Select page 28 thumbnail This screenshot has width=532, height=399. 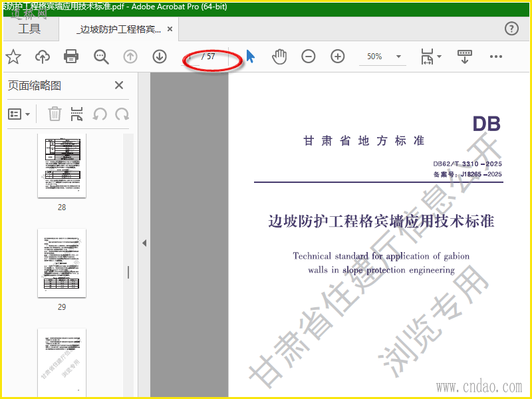click(x=62, y=166)
